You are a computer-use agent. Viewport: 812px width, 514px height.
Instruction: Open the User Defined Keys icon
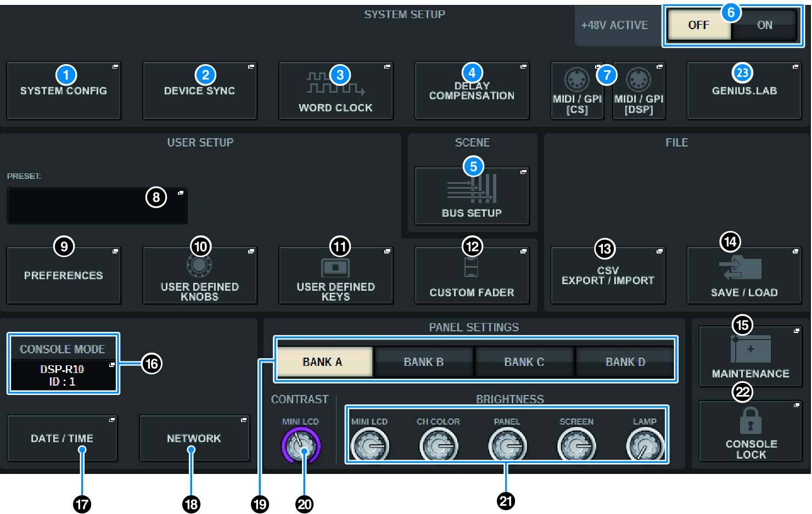[335, 268]
